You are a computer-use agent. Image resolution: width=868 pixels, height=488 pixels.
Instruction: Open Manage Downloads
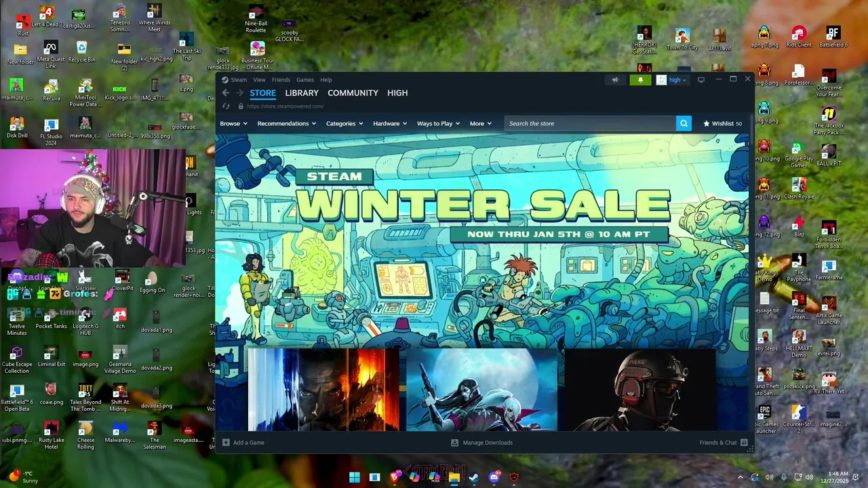[482, 443]
